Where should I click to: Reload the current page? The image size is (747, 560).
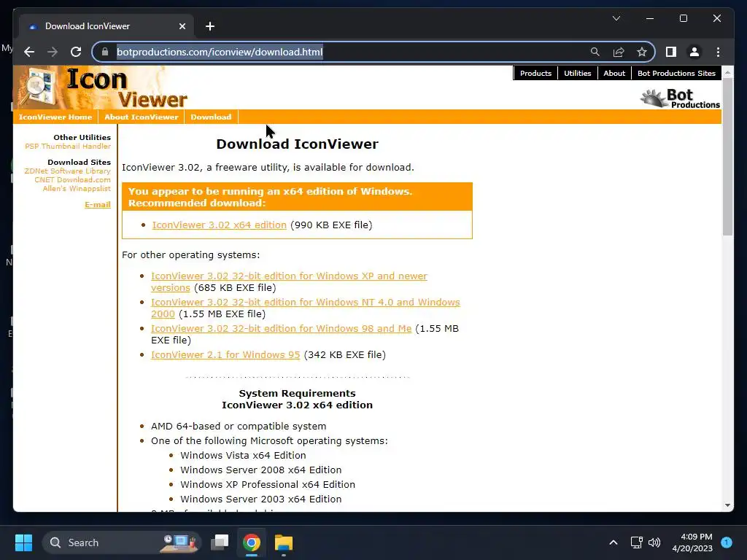(x=76, y=52)
